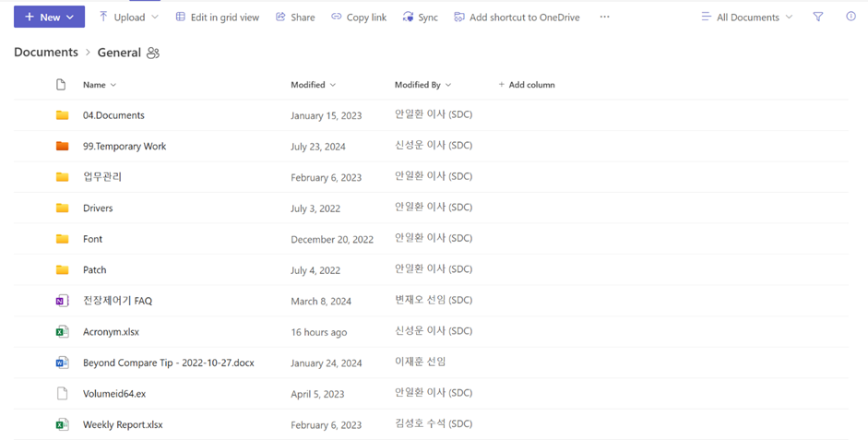
Task: Expand the All Documents view selector
Action: click(746, 18)
